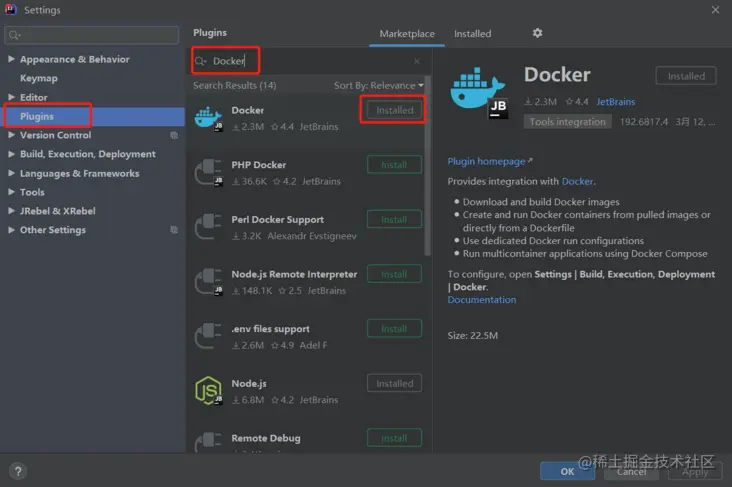Image resolution: width=732 pixels, height=487 pixels.
Task: Click the .env files support plugin icon
Action: (208, 336)
